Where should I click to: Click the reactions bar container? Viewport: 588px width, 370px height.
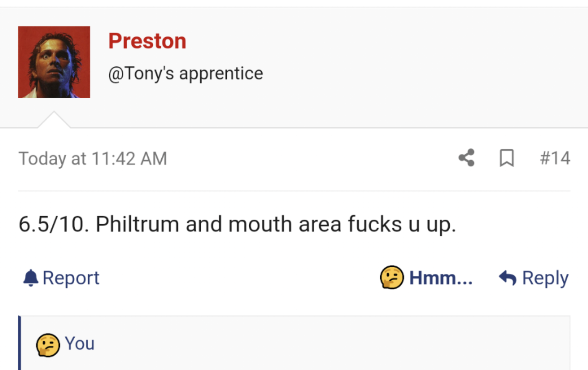click(x=294, y=343)
